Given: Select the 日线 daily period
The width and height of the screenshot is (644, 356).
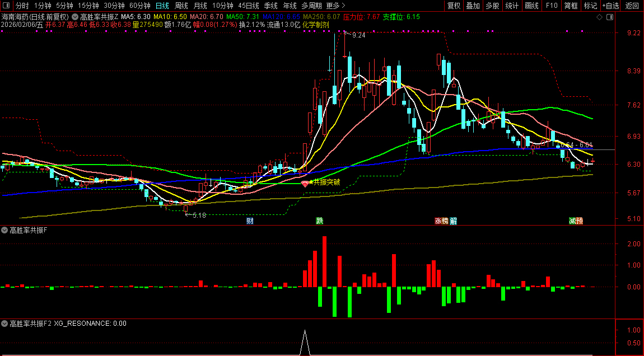Looking at the screenshot, I should (x=162, y=6).
